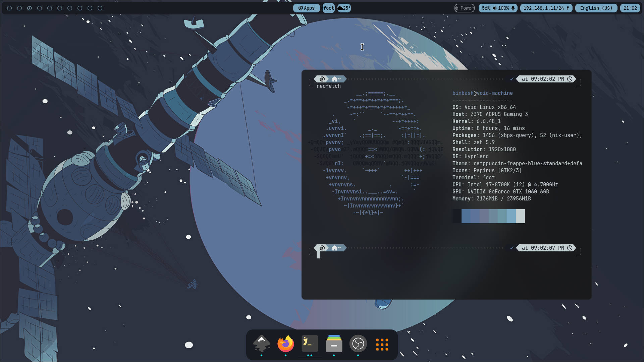Open the orange app grid launcher
This screenshot has width=644, height=362.
(x=382, y=344)
